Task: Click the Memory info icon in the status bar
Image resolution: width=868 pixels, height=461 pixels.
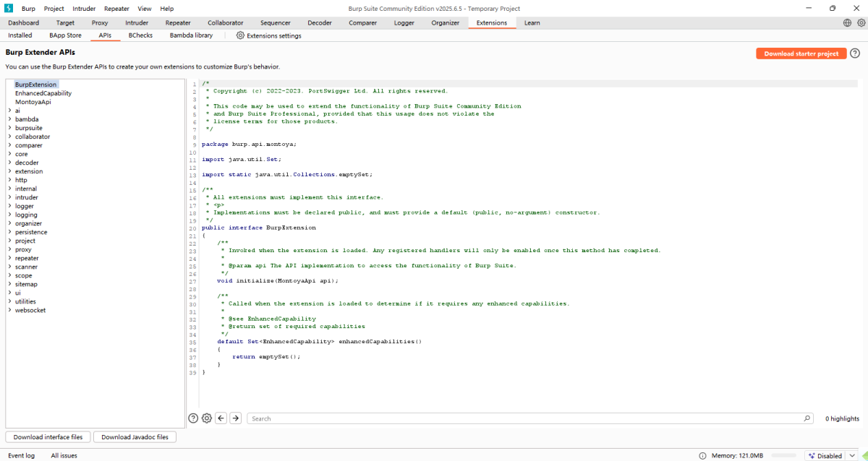Action: tap(702, 455)
